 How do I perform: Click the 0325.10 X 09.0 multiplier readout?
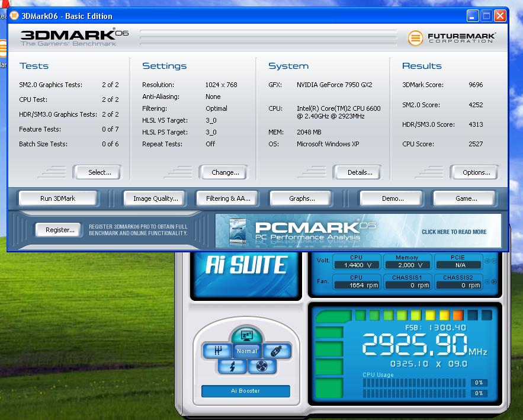[429, 364]
